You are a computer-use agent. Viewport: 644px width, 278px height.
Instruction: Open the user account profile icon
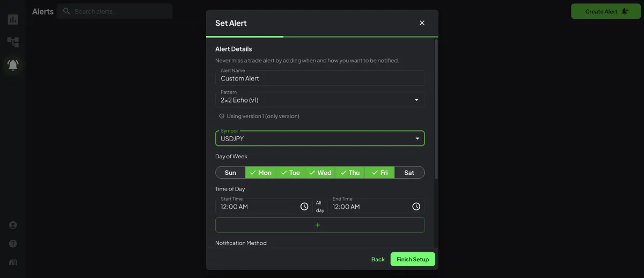(x=13, y=225)
